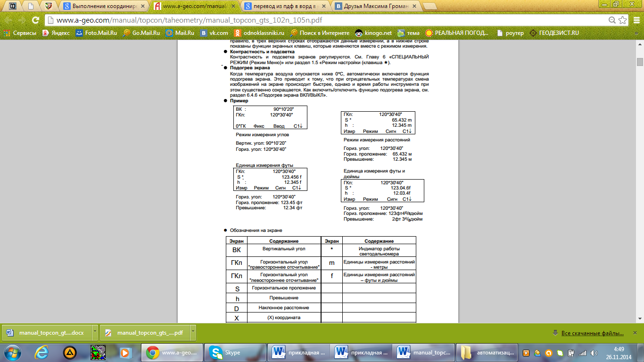Open the vk.com bookmark
This screenshot has width=644, height=362.
coord(214,33)
